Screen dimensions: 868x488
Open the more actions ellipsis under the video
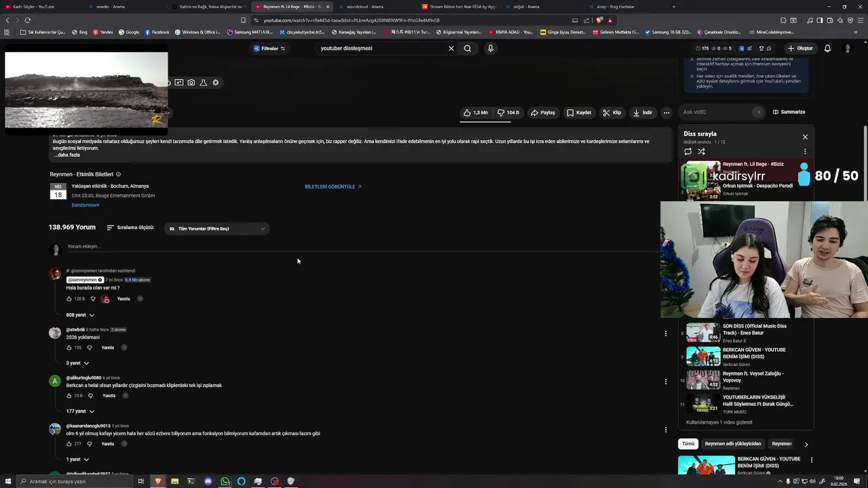(667, 113)
